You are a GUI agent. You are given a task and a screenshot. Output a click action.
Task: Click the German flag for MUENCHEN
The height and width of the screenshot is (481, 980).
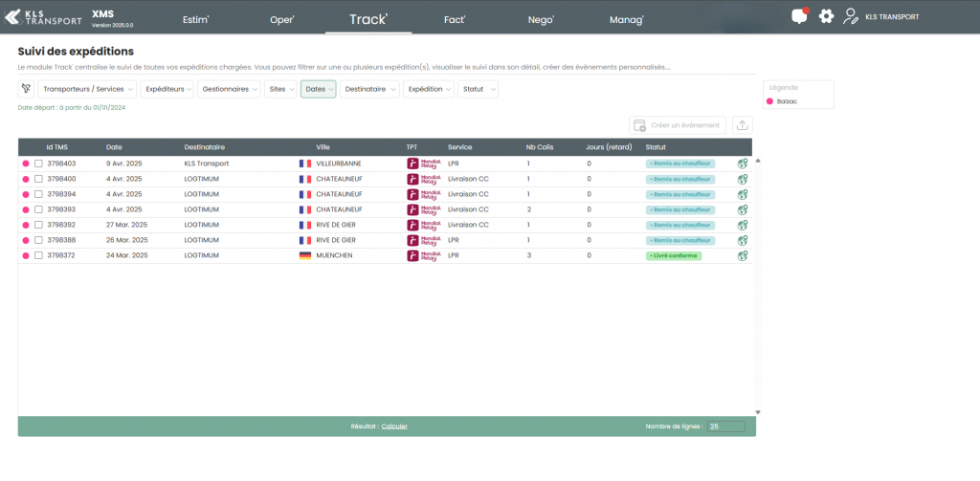coord(305,255)
